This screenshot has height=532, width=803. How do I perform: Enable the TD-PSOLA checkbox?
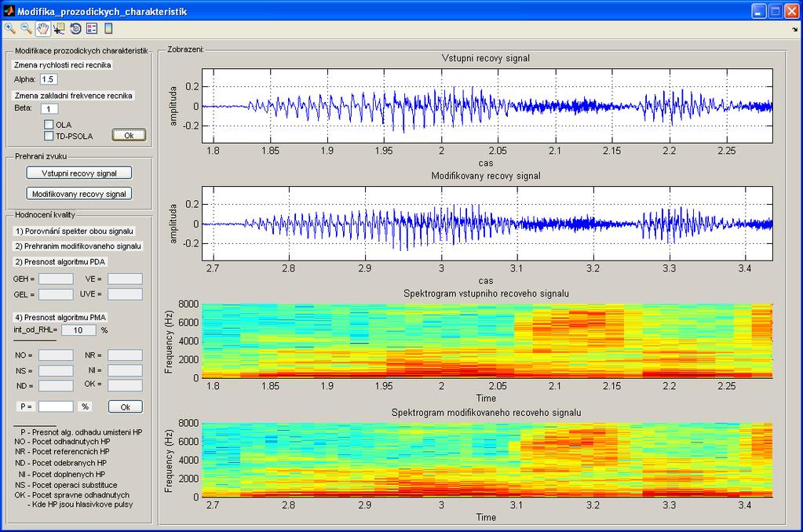click(49, 136)
